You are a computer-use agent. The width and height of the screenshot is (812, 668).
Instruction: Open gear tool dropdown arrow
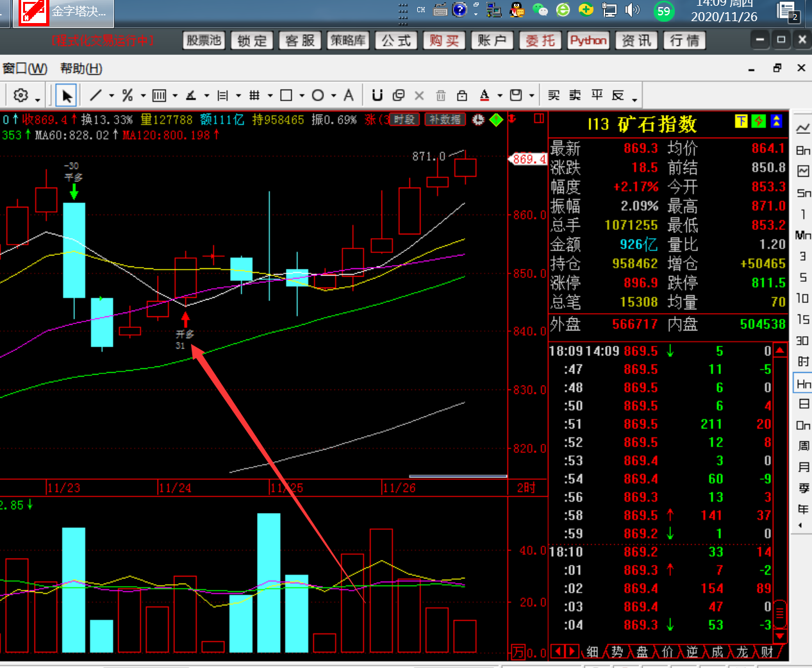coord(38,99)
